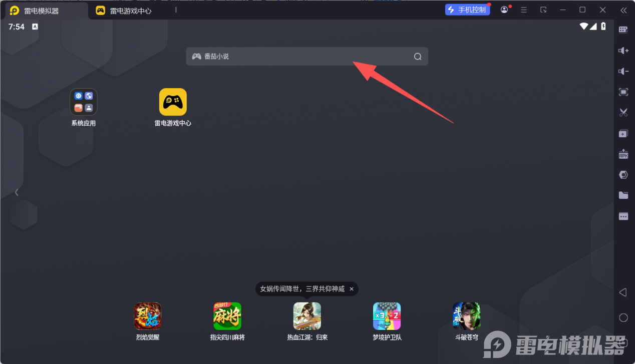The height and width of the screenshot is (364, 635).
Task: Expand left panel with the arrow chevron
Action: [x=17, y=192]
